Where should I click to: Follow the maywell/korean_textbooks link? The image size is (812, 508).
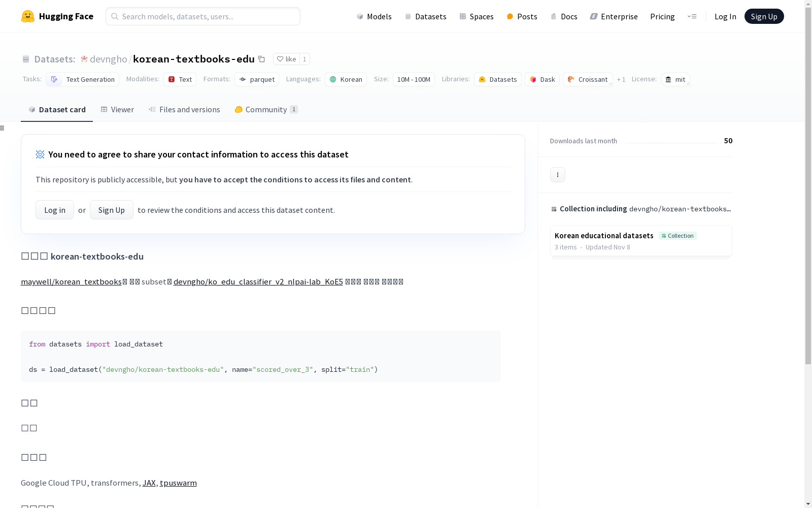[71, 281]
